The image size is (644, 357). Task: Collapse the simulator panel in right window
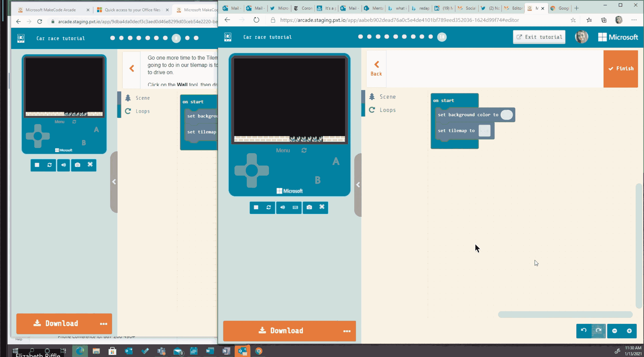[358, 185]
